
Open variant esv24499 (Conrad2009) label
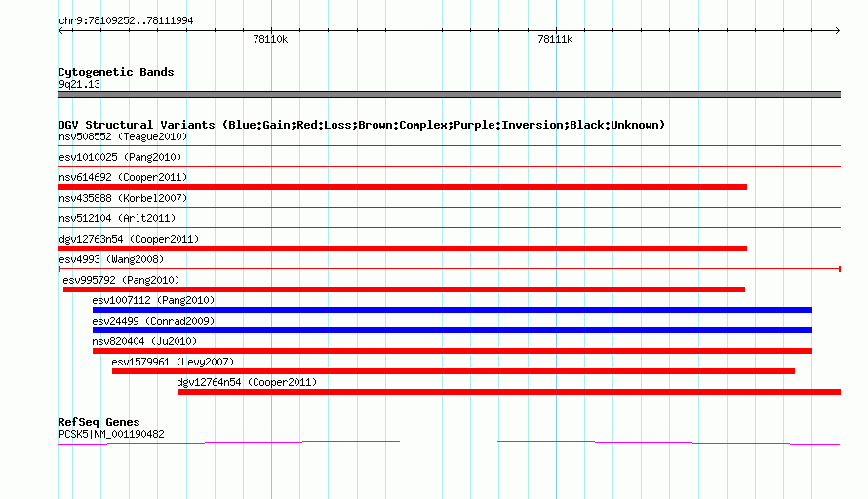point(153,321)
